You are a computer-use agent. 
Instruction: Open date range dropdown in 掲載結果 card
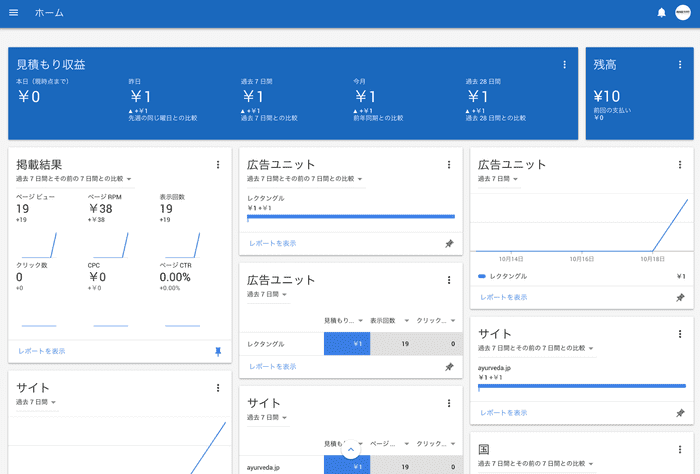click(x=74, y=179)
